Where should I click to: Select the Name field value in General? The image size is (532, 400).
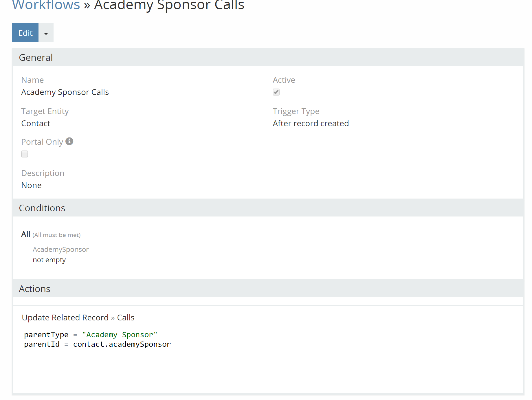tap(65, 92)
